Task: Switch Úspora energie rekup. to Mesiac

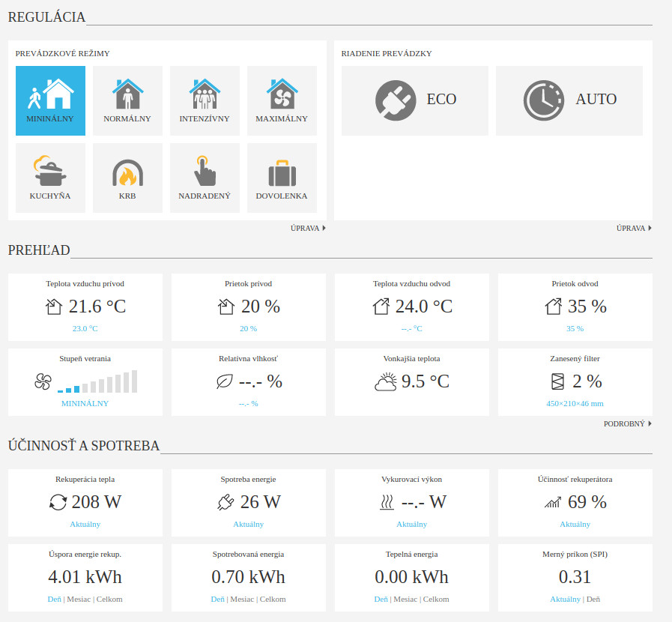Action: click(x=80, y=600)
